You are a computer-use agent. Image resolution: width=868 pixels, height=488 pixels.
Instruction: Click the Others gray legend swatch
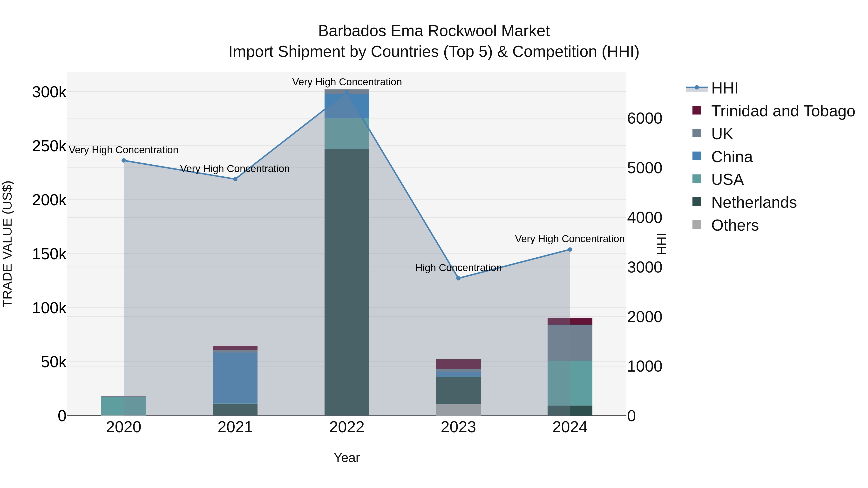[697, 224]
